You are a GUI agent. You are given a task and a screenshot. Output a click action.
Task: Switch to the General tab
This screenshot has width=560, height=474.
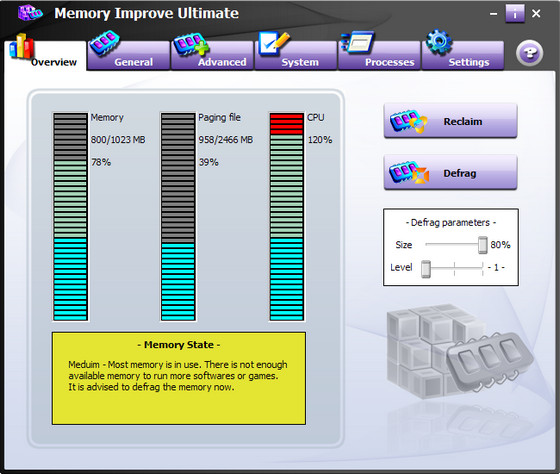(128, 56)
